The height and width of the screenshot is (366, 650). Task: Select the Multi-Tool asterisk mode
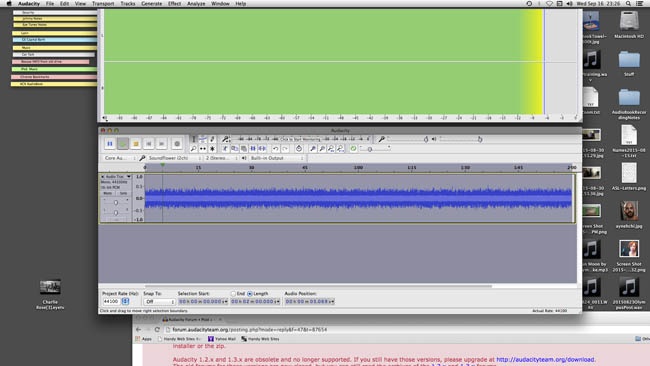click(x=212, y=148)
